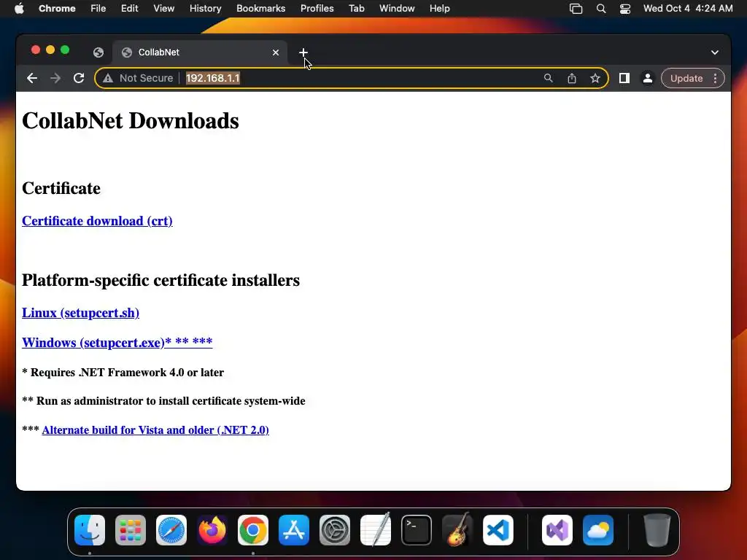The image size is (747, 560).
Task: Click the yellow minimize window button
Action: click(50, 50)
